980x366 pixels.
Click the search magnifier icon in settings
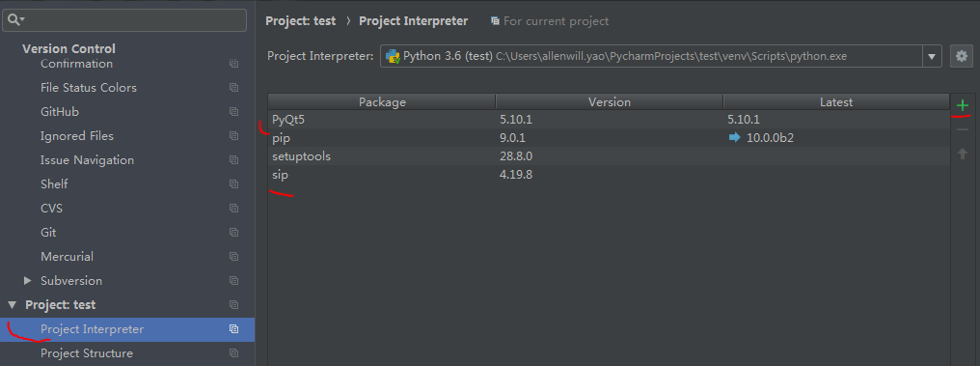[15, 20]
